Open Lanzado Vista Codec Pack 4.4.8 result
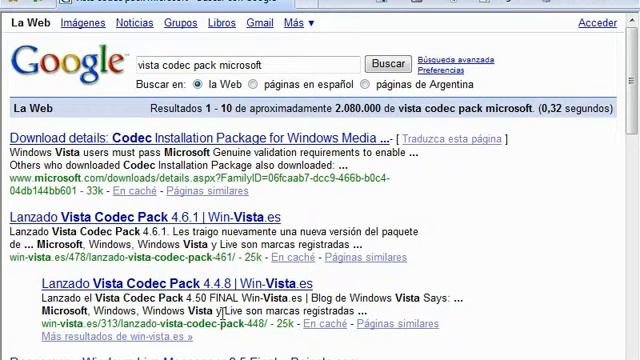Viewport: 640px width, 360px height. 177,283
